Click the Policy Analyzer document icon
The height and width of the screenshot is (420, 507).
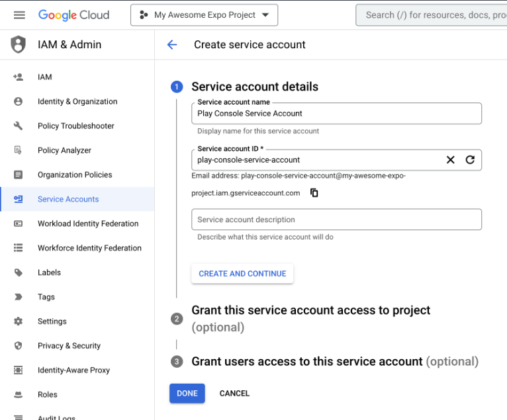(18, 150)
